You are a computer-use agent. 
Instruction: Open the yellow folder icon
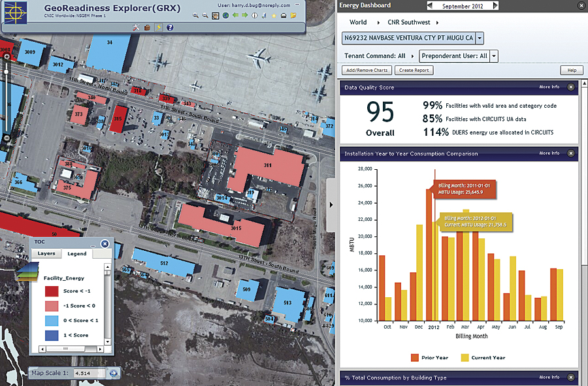(x=293, y=15)
